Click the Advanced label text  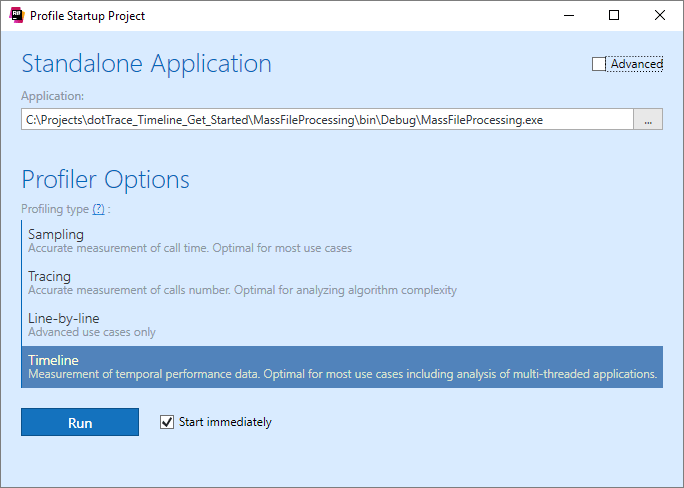click(x=637, y=64)
